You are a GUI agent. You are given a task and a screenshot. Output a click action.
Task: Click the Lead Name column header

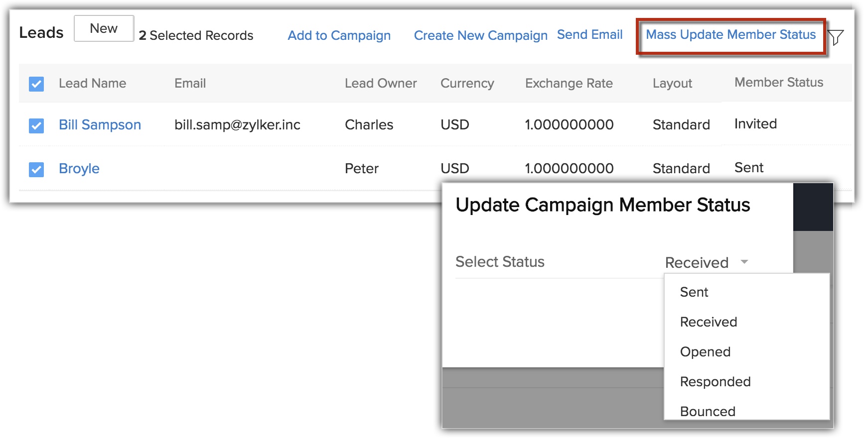point(92,83)
